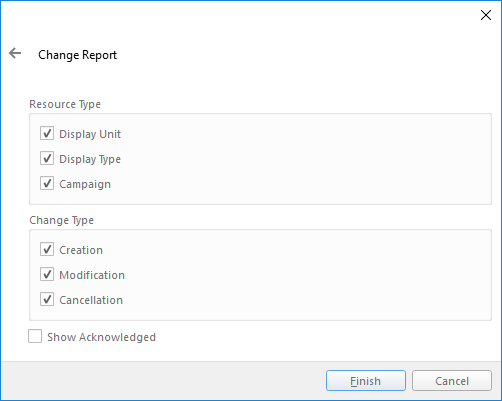This screenshot has height=401, width=502.
Task: Toggle the Campaign checkbox
Action: click(x=47, y=183)
